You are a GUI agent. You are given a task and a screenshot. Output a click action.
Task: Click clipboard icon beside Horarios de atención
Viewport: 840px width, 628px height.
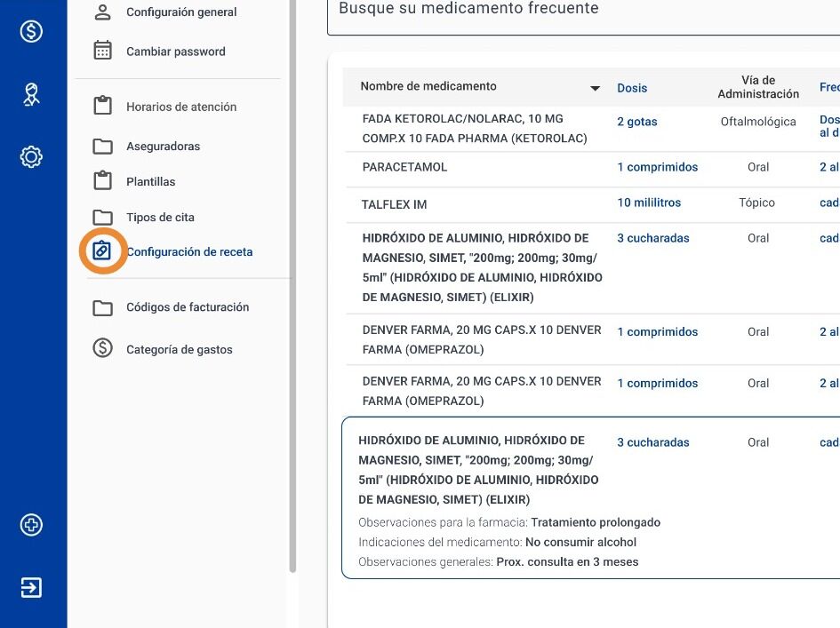[102, 106]
